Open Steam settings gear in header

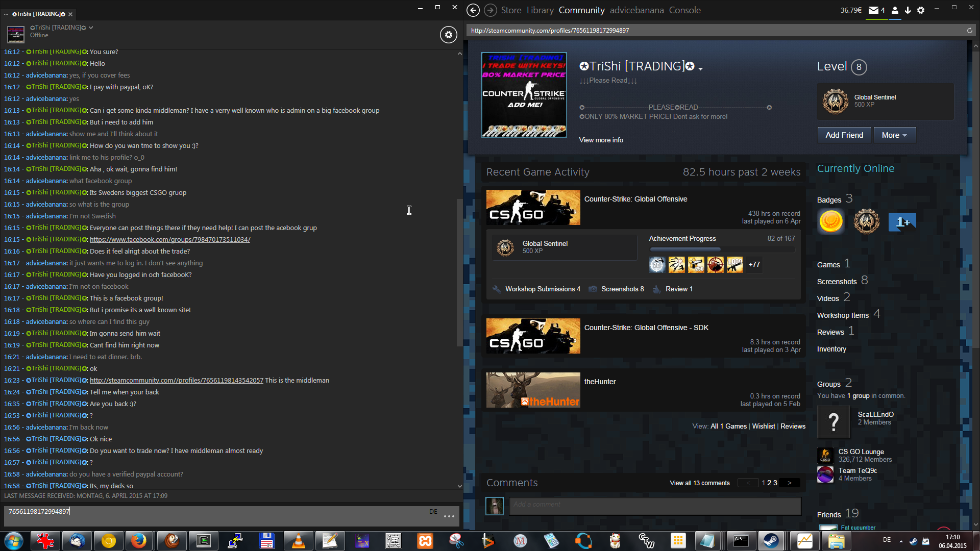coord(921,10)
